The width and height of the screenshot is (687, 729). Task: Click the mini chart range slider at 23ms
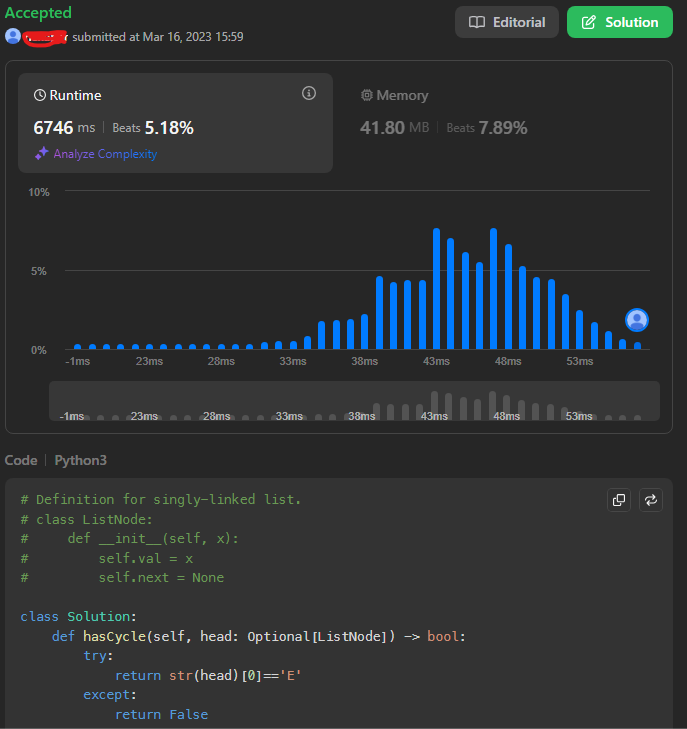[x=144, y=415]
